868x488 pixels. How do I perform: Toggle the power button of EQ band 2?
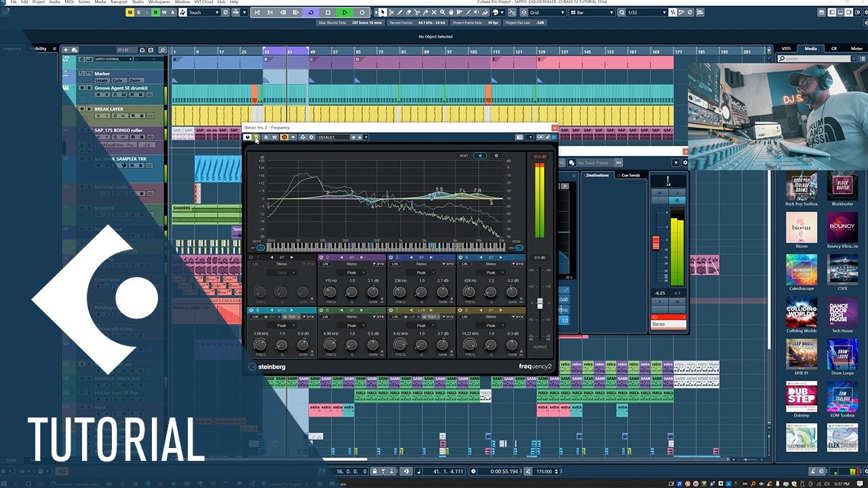tap(320, 258)
